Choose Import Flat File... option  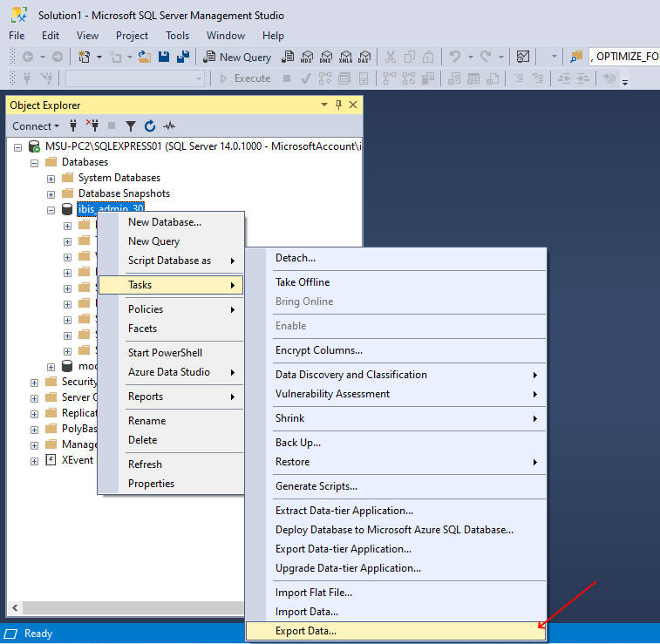396,593
